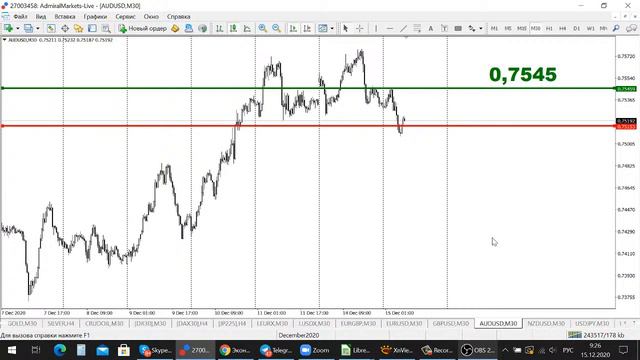Toggle the Navigator folder-star icon
640x360 pixels.
click(78, 28)
